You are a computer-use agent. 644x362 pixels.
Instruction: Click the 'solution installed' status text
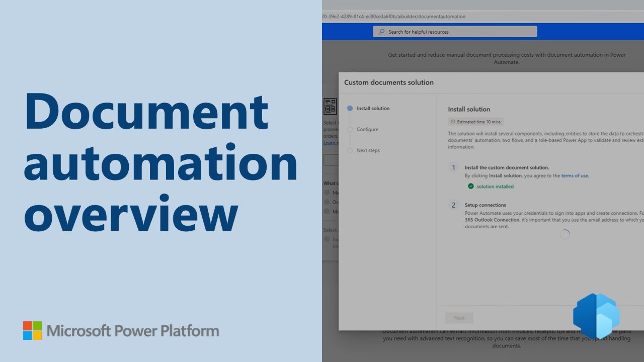click(x=495, y=187)
